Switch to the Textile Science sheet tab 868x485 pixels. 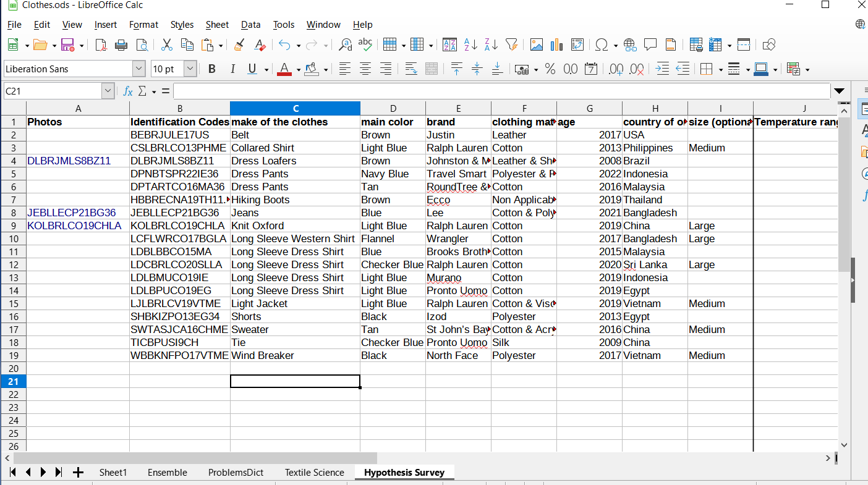(314, 472)
